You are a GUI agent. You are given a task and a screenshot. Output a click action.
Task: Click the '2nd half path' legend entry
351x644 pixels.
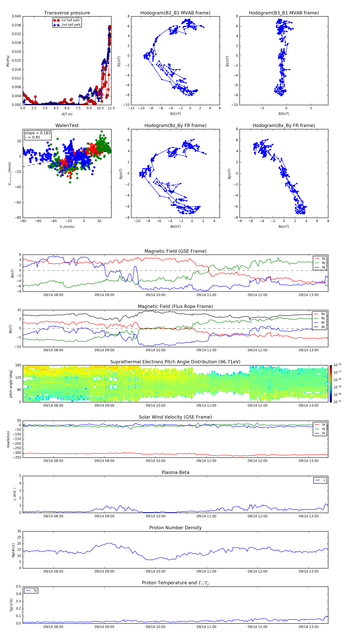(x=67, y=25)
